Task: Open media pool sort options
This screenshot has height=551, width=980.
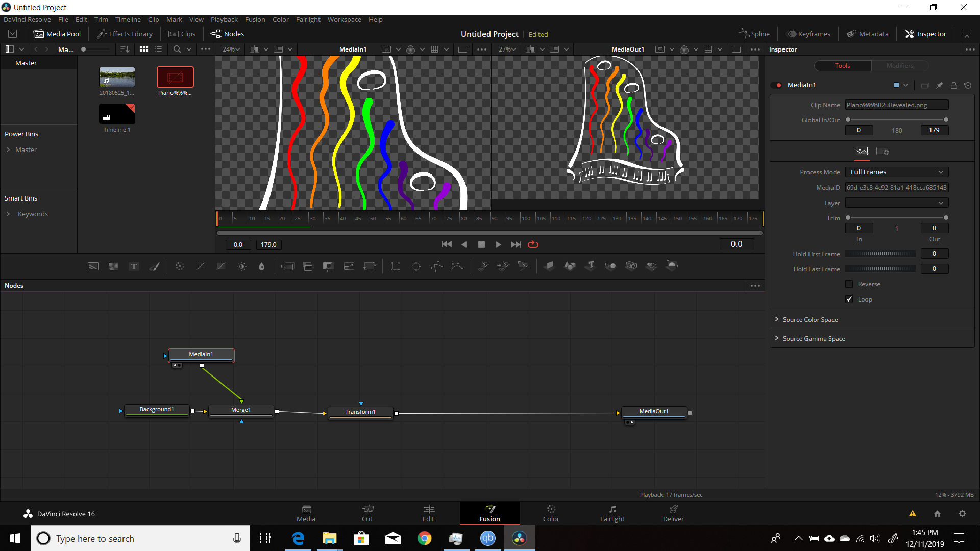Action: pyautogui.click(x=125, y=49)
